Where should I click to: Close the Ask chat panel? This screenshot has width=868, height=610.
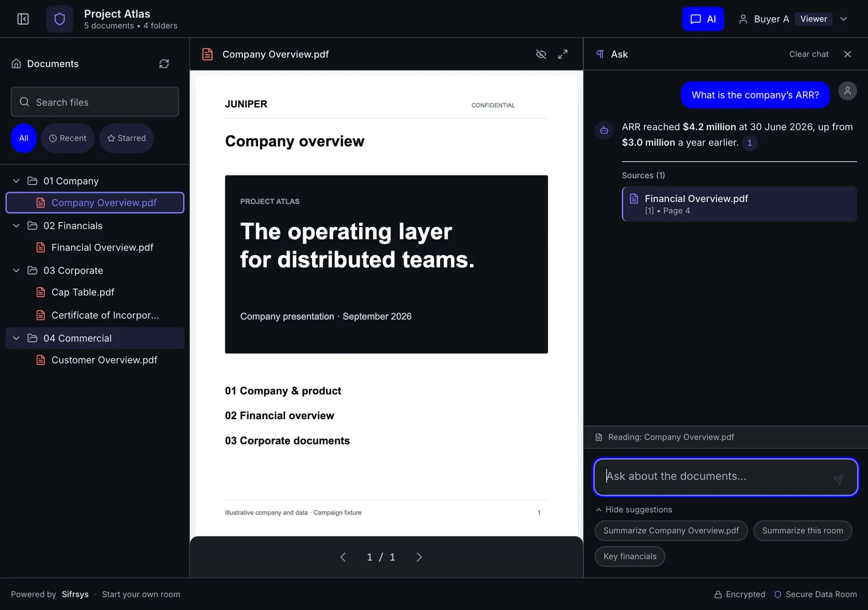coord(848,55)
